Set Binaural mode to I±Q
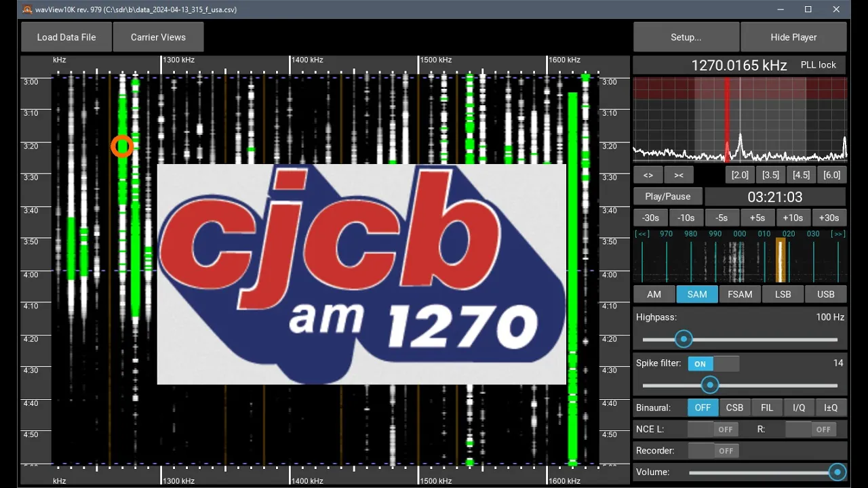 831,407
